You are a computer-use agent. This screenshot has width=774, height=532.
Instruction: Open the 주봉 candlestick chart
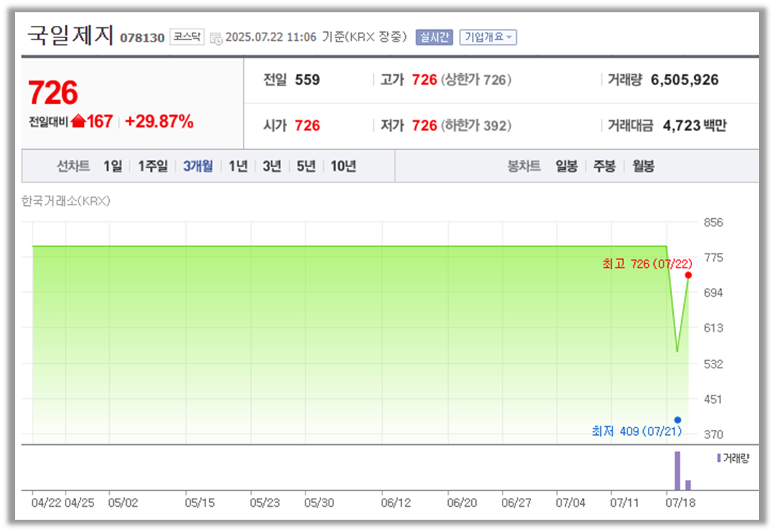605,166
